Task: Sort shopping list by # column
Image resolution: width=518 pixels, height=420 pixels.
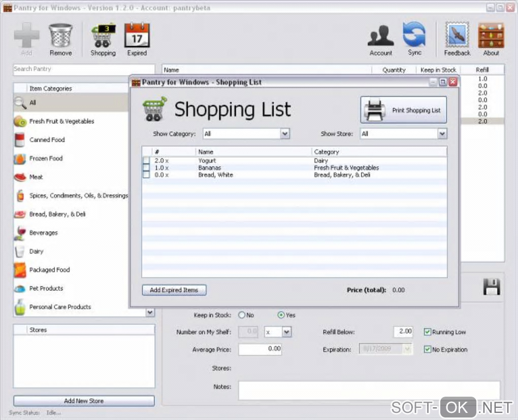Action: point(174,152)
